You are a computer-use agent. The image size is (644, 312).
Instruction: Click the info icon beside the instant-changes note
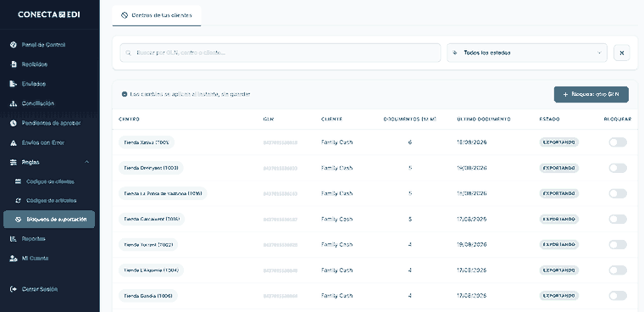125,94
